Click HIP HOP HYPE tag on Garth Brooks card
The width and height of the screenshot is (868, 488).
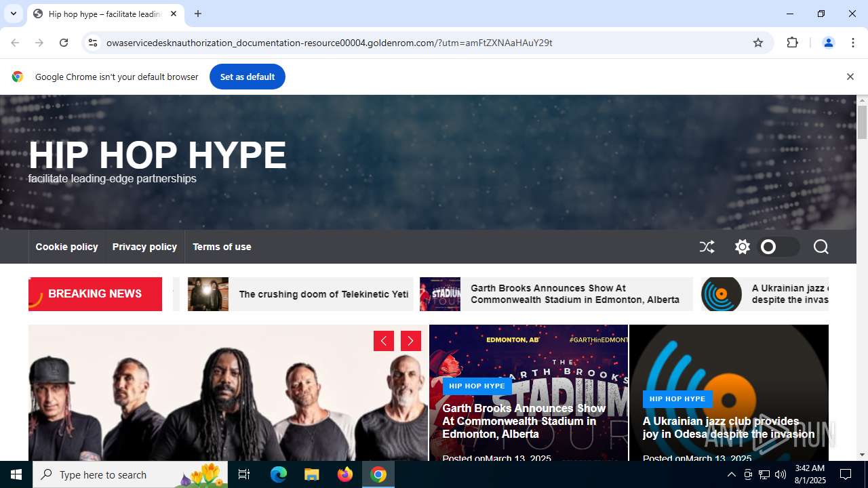coord(477,386)
